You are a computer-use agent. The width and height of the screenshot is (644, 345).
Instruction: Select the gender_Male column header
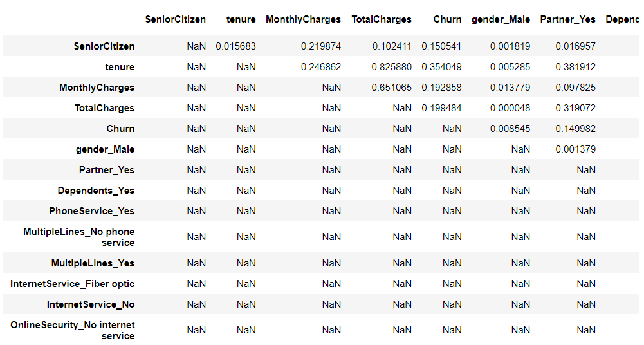coord(501,19)
